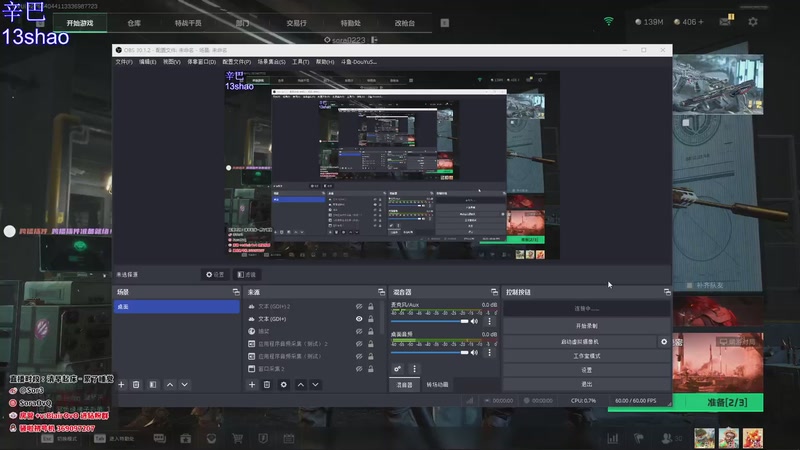The width and height of the screenshot is (800, 450).
Task: Open source properties gear icon
Action: 284,385
